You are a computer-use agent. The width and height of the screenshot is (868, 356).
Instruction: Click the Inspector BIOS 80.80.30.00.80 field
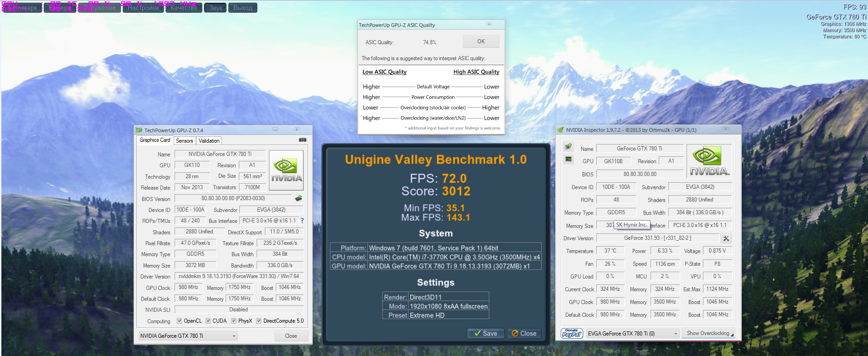coord(640,174)
